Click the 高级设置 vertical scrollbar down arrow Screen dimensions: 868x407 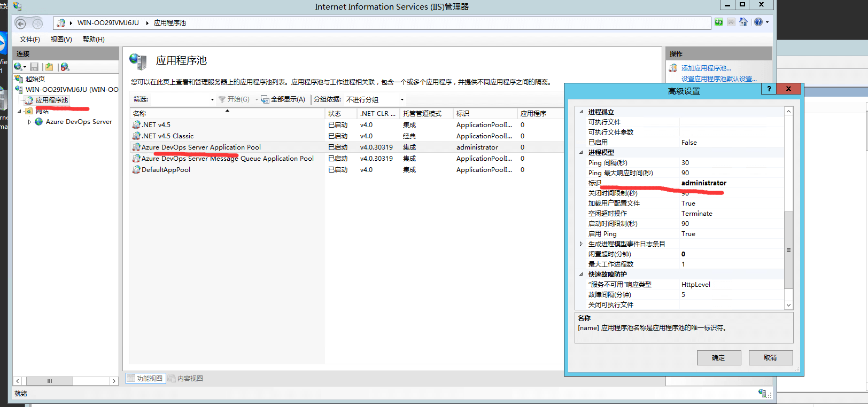click(788, 305)
